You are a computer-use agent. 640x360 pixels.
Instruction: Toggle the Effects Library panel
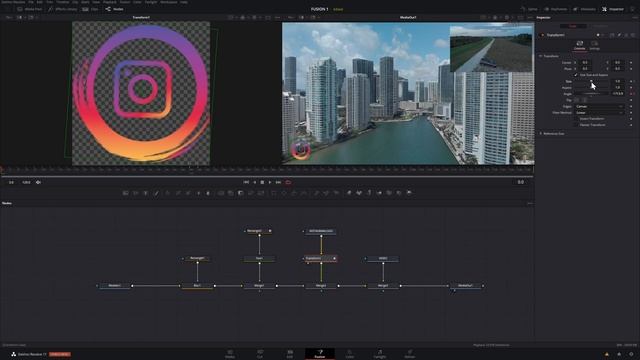click(x=62, y=9)
